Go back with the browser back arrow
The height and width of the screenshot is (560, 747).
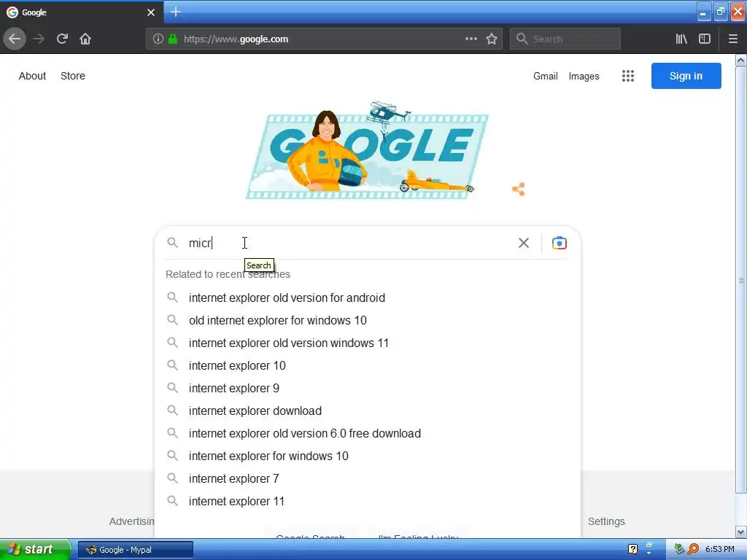coord(15,39)
